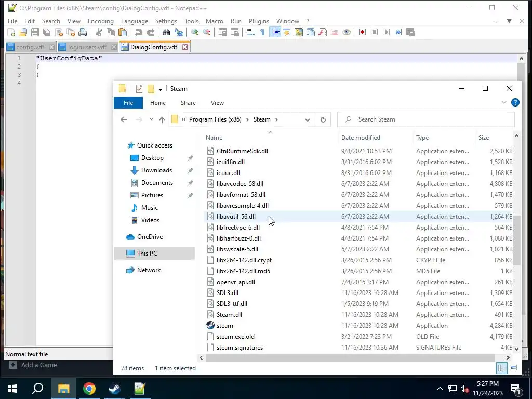Open User Defined Language dialog icon
532x399 pixels.
[287, 32]
